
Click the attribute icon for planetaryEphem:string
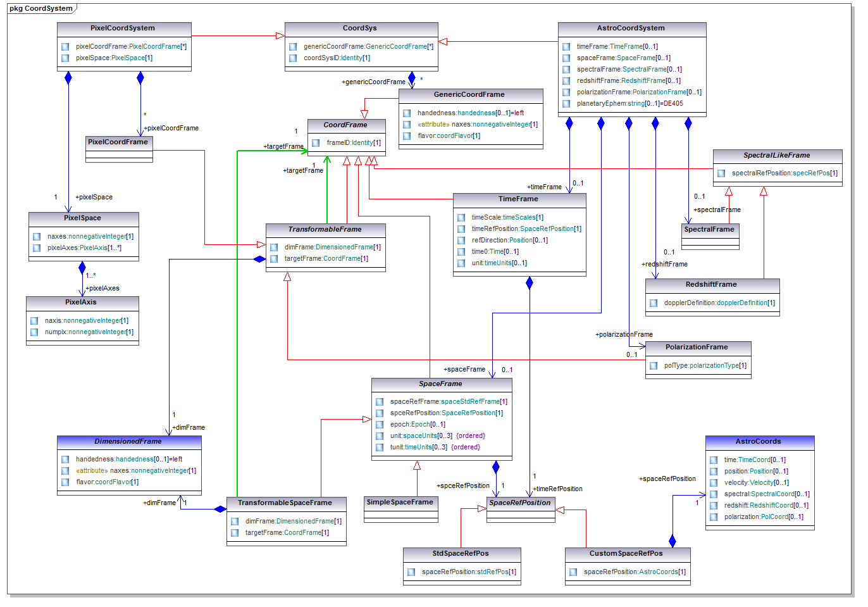pyautogui.click(x=566, y=104)
